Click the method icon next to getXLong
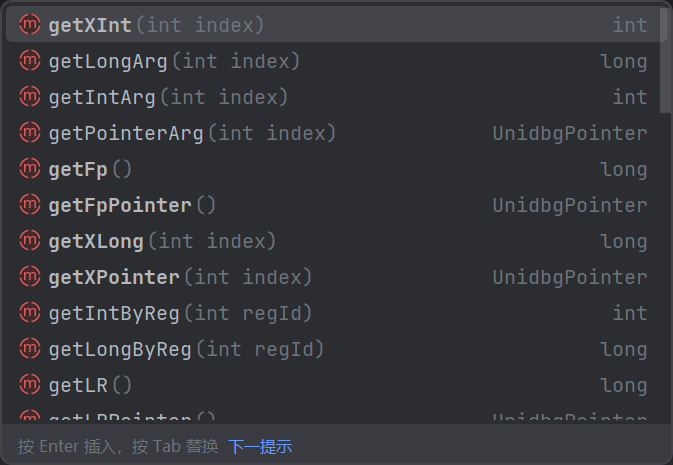 (x=30, y=240)
